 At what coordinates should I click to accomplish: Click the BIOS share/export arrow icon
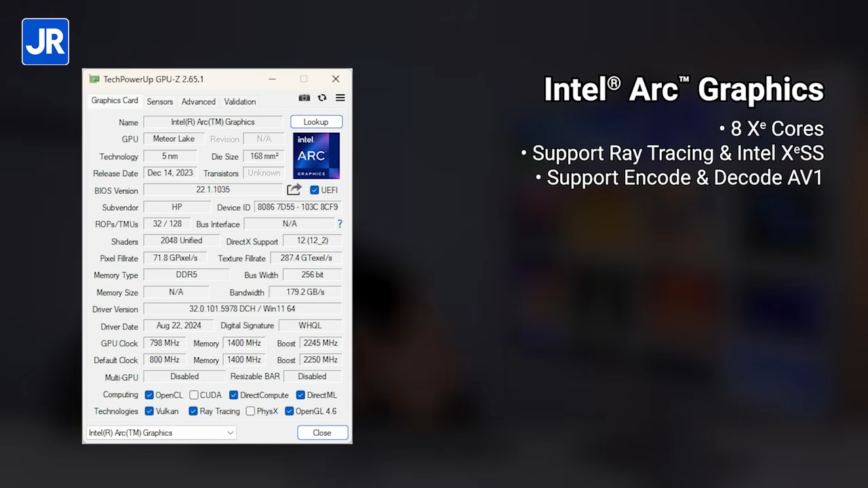(294, 190)
